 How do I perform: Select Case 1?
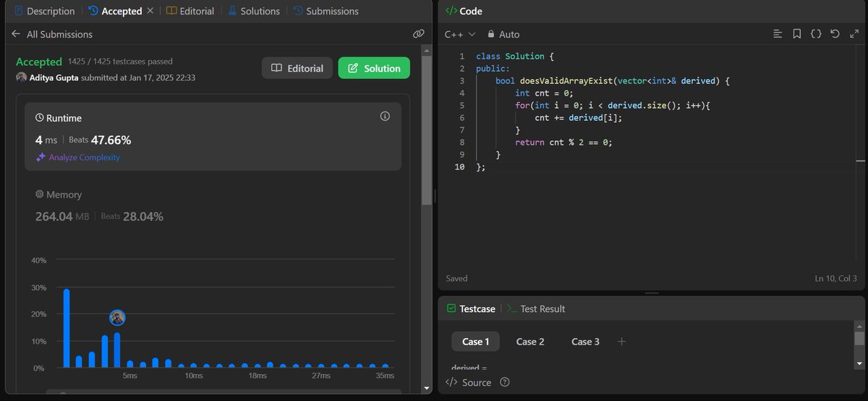tap(476, 342)
